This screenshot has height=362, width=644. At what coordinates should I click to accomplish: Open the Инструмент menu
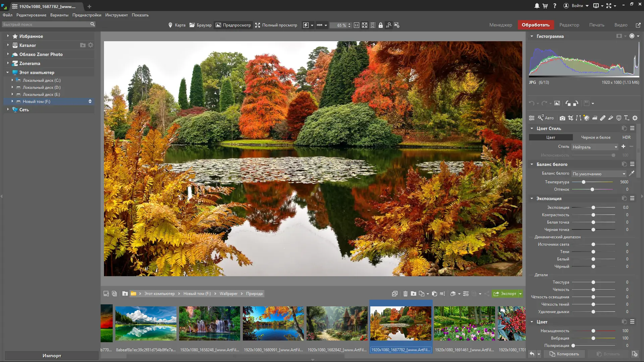tap(116, 15)
